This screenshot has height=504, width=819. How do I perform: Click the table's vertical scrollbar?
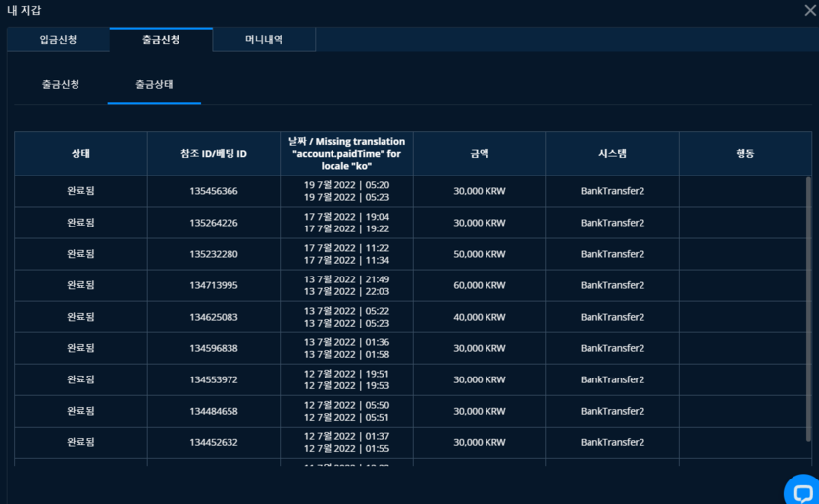[808, 309]
